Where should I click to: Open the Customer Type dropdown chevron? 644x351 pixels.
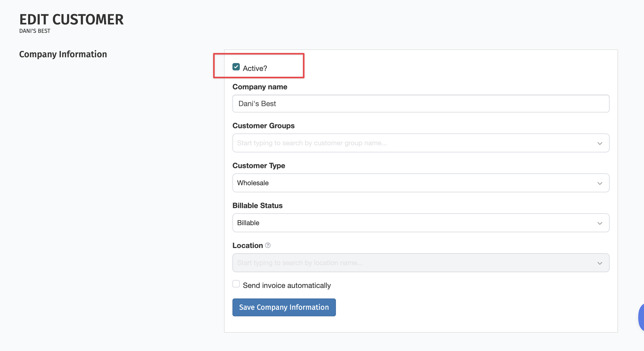tap(600, 183)
